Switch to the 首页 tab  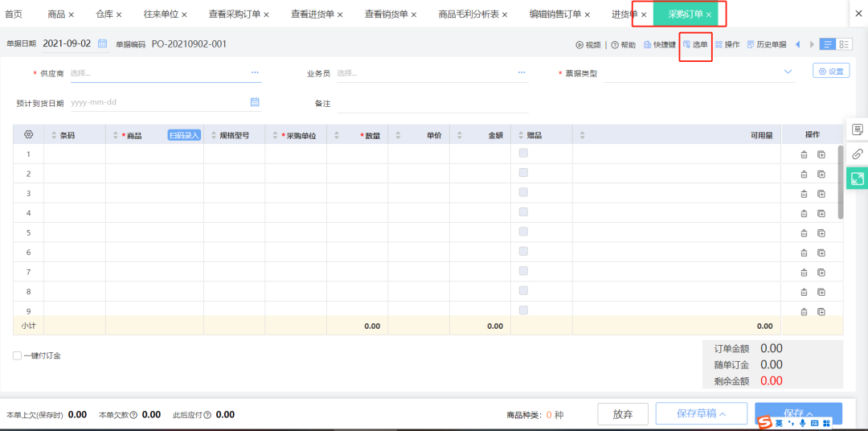click(14, 14)
